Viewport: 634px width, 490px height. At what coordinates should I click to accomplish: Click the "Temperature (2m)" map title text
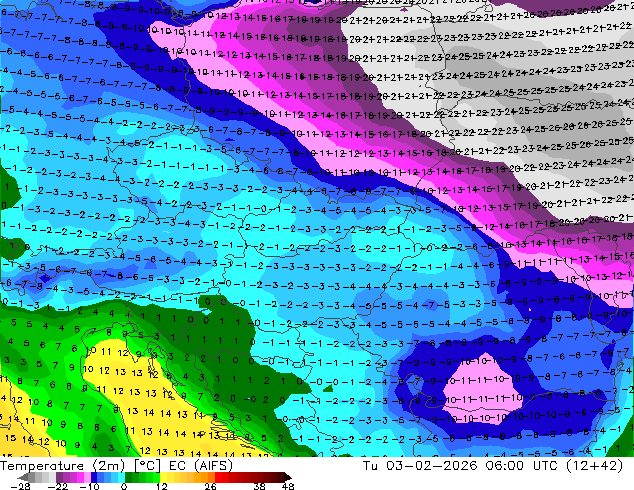(63, 466)
